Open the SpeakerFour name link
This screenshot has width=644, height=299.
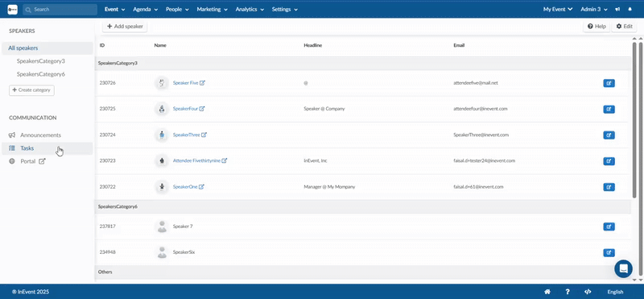(185, 109)
